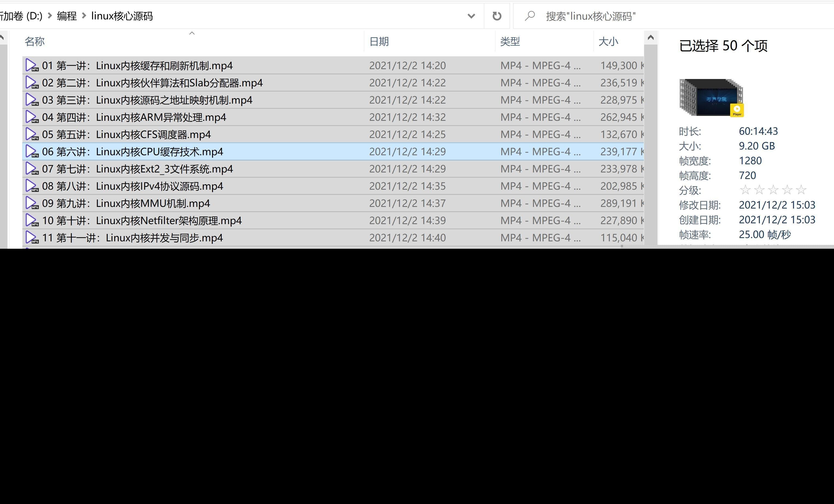Set rating to three stars
Image resolution: width=834 pixels, height=504 pixels.
point(773,190)
